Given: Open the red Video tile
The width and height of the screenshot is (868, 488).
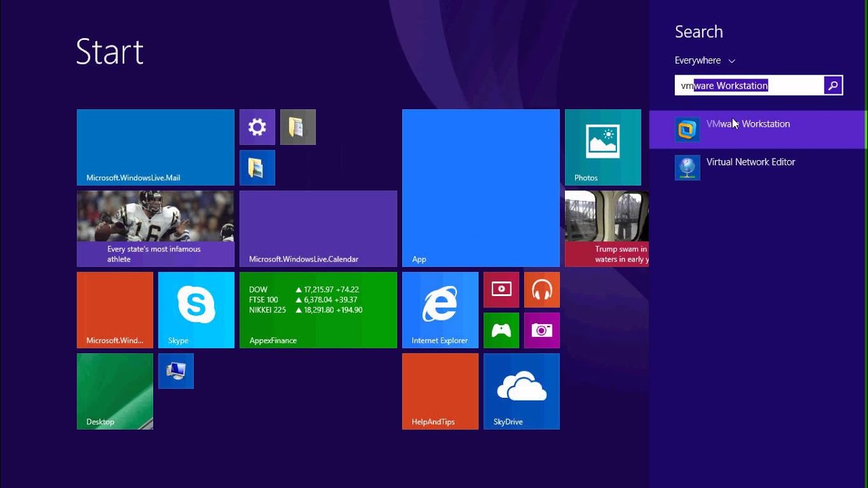Looking at the screenshot, I should pos(501,289).
